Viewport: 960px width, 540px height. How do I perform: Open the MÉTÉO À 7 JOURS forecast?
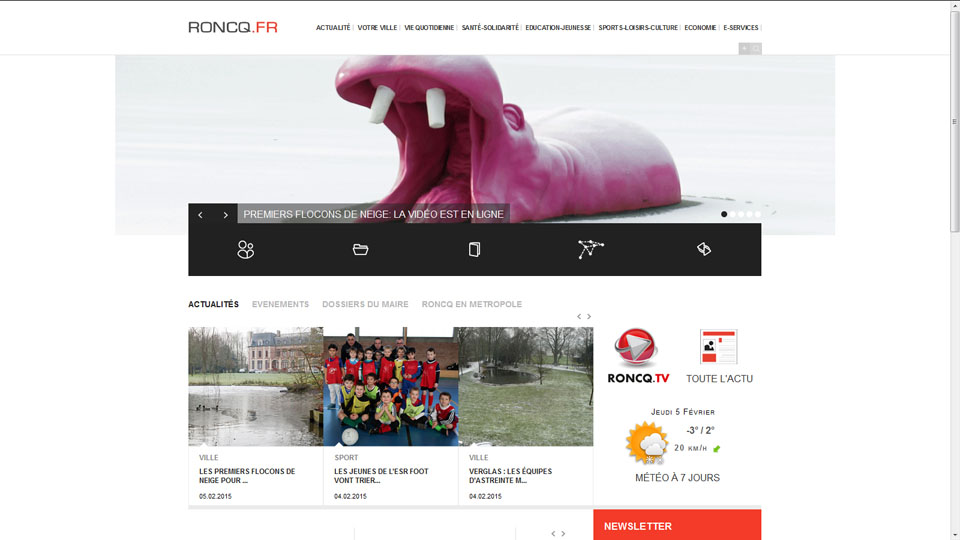click(677, 478)
